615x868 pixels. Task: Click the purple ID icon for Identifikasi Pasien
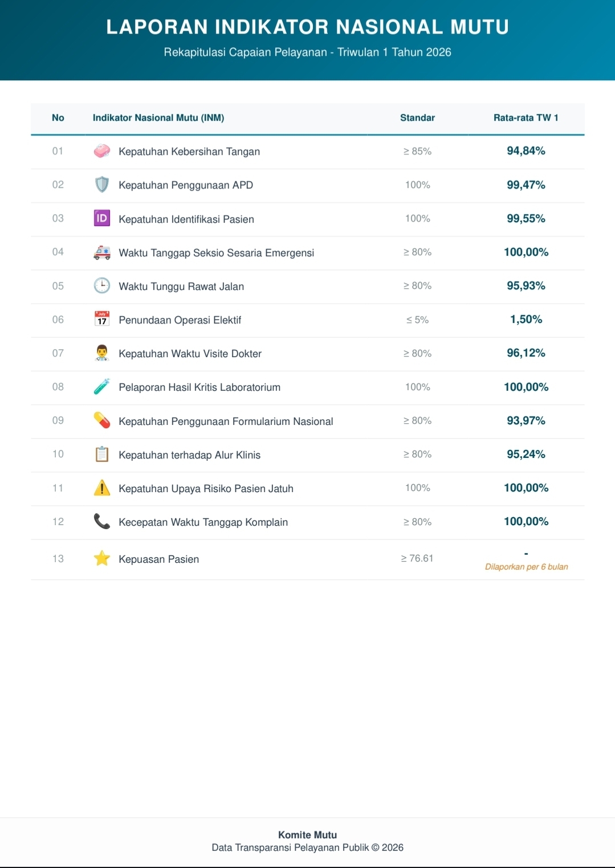point(102,218)
